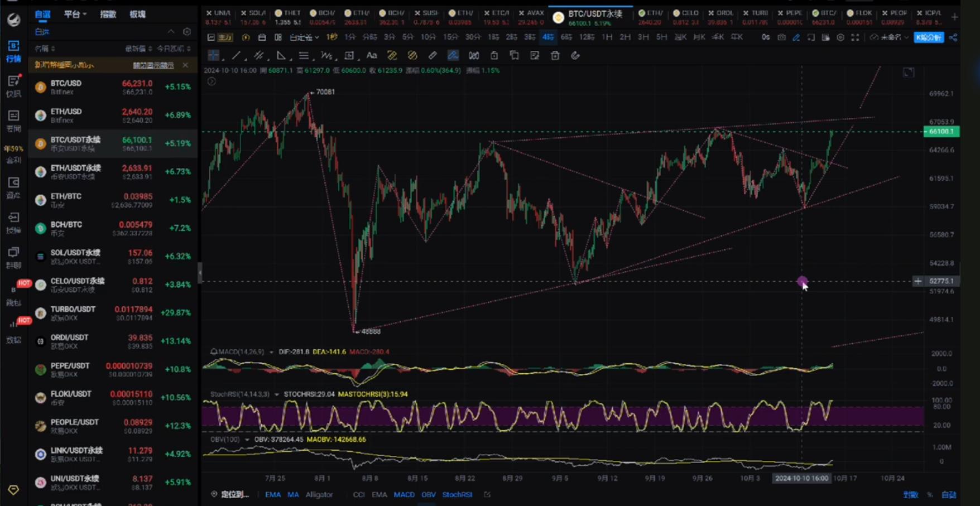Viewport: 980px width, 506px height.
Task: Select the ruler measurement tool
Action: tap(433, 56)
